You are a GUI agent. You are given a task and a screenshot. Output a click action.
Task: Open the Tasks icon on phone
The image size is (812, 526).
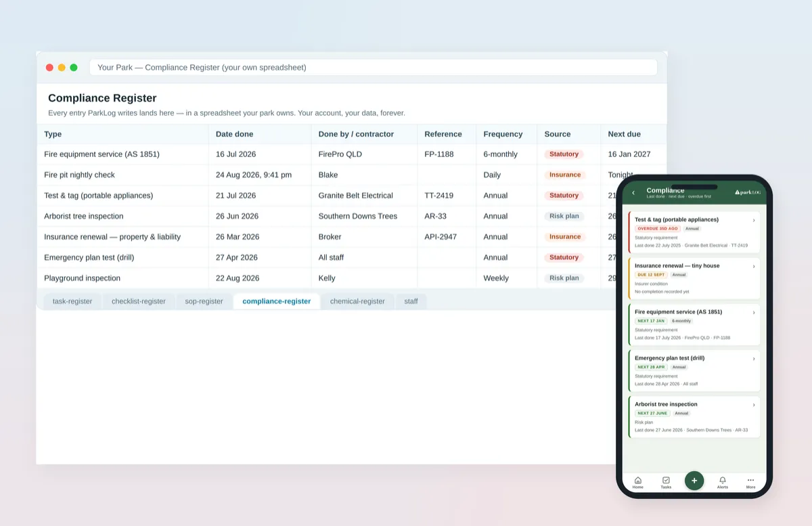[x=666, y=482]
